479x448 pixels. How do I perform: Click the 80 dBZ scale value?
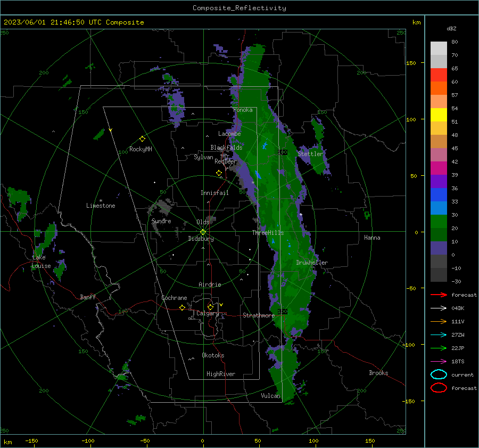click(x=455, y=42)
